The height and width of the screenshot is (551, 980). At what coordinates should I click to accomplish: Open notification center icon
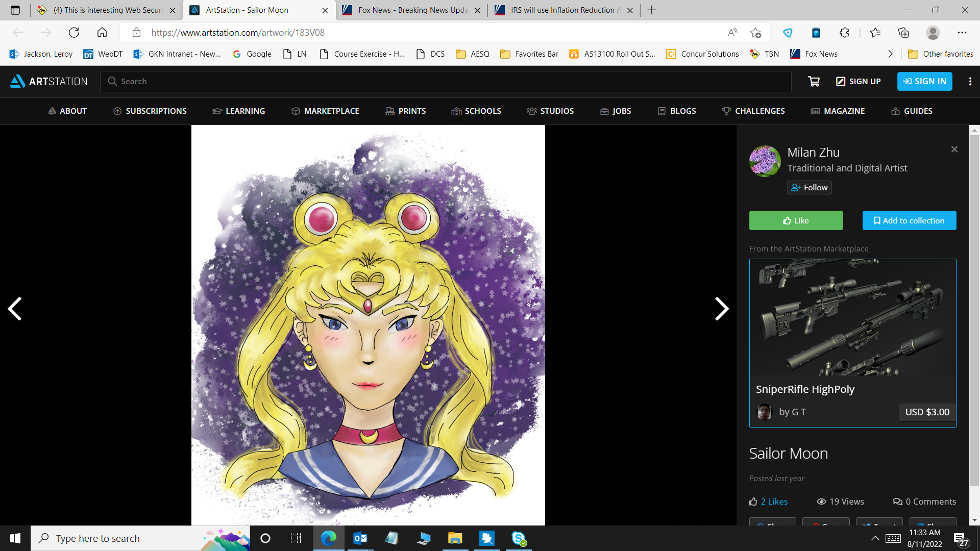[962, 539]
